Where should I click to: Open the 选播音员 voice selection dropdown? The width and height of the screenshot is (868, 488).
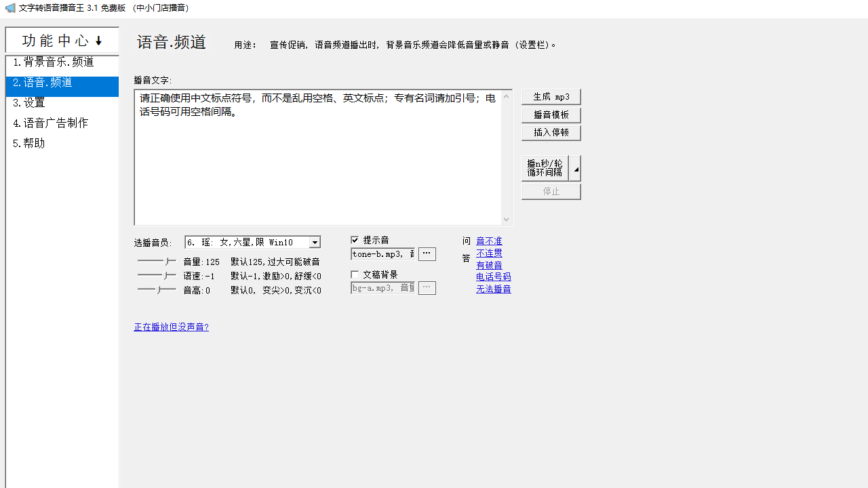315,242
